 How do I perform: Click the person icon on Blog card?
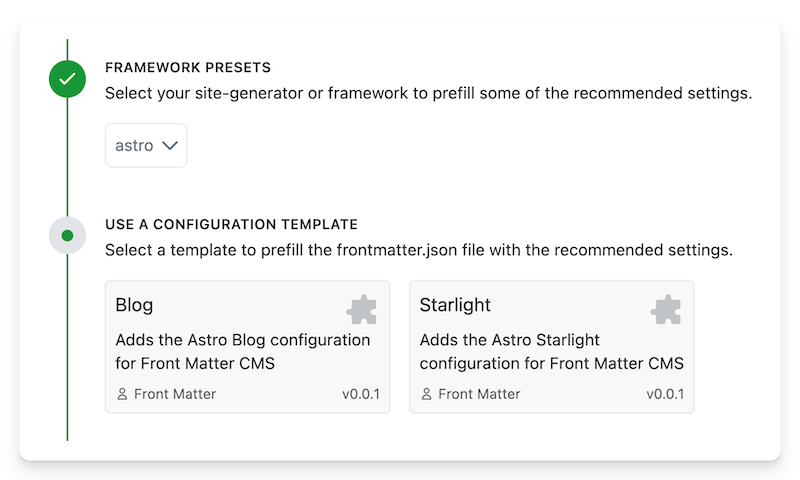pos(122,394)
